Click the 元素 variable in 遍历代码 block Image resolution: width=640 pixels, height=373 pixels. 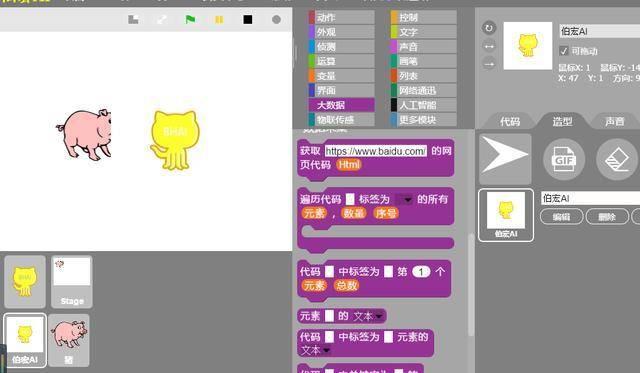click(314, 213)
